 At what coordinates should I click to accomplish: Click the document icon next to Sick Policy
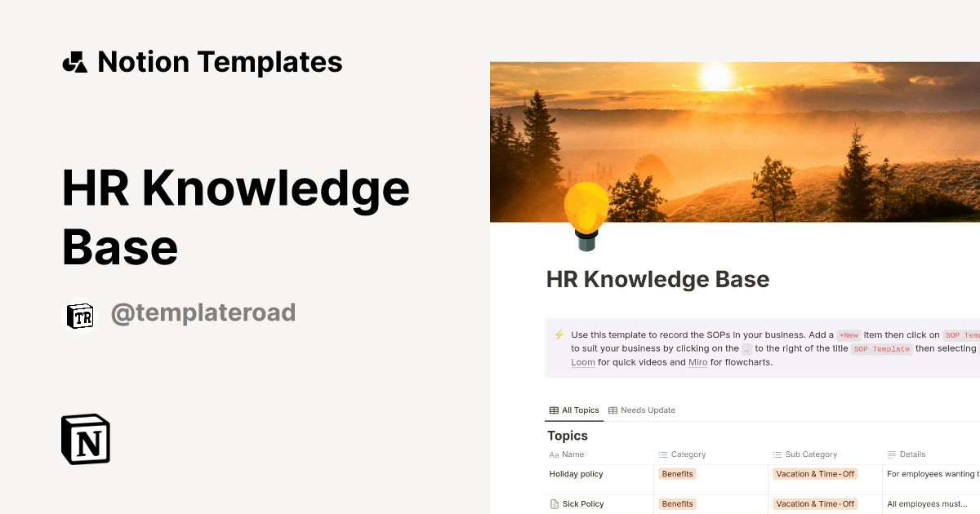(553, 503)
